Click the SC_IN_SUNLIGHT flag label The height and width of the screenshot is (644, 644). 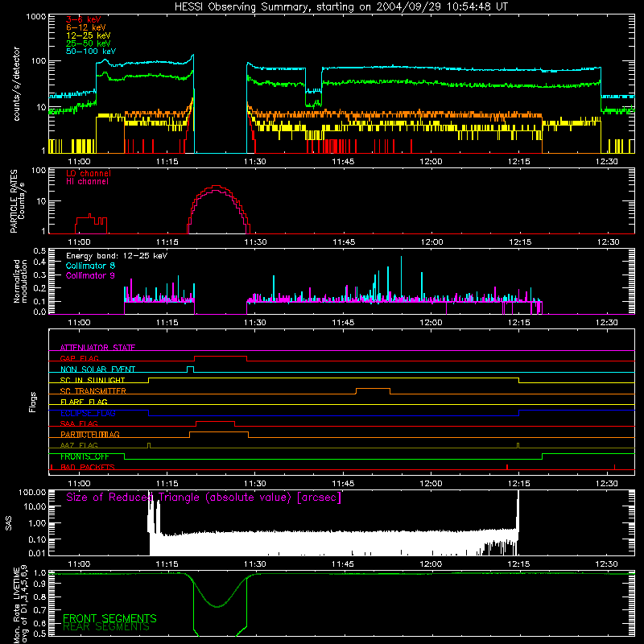coord(92,380)
